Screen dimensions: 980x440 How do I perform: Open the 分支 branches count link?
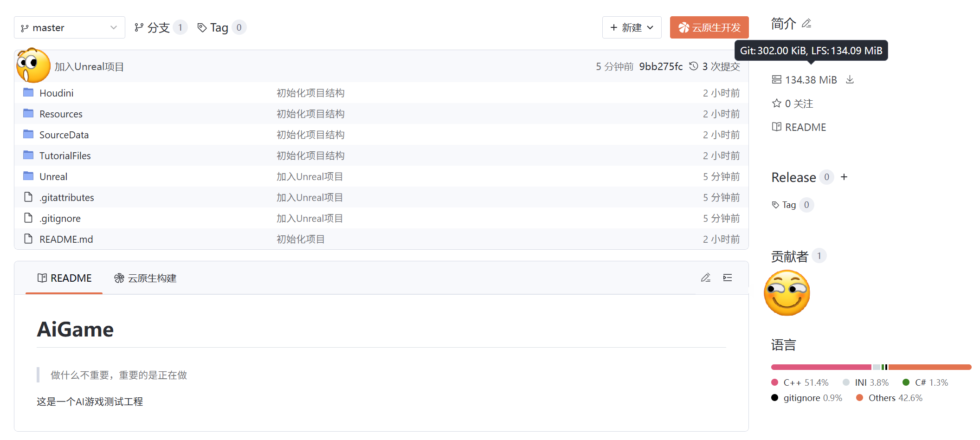click(160, 28)
